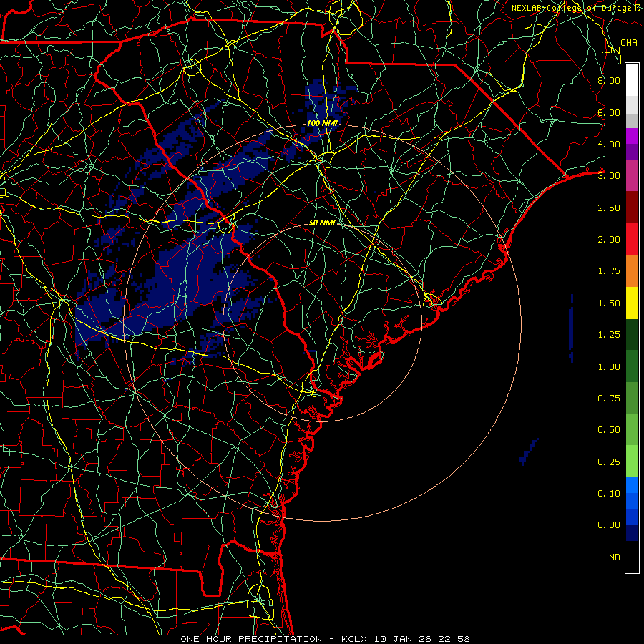Viewport: 644px width, 644px height.
Task: Select the white swatch atop the legend
Action: [x=632, y=80]
